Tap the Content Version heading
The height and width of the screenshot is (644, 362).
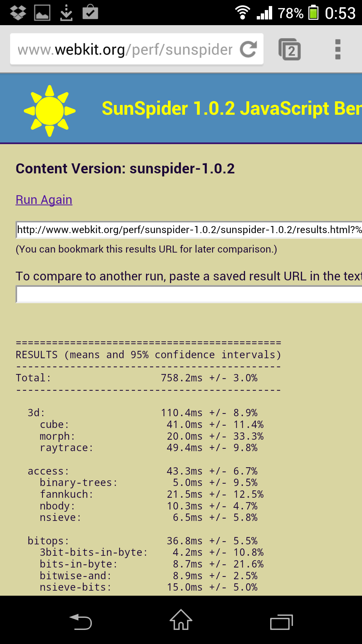pyautogui.click(x=125, y=169)
